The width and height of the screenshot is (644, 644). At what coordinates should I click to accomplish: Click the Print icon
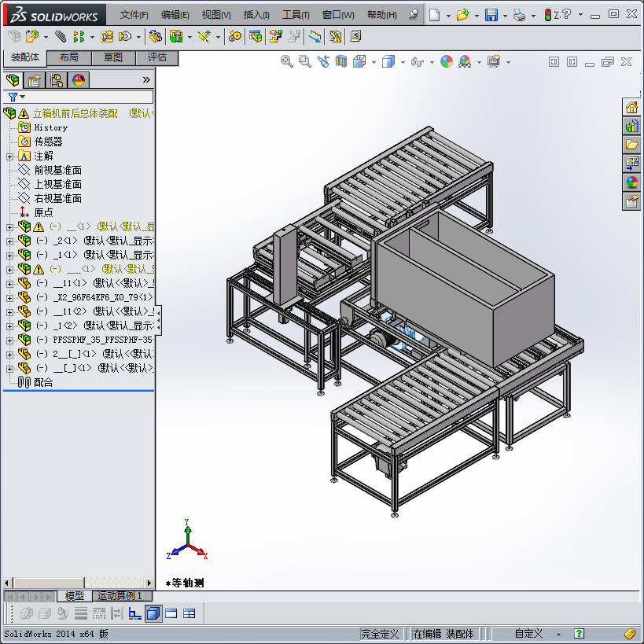[520, 16]
